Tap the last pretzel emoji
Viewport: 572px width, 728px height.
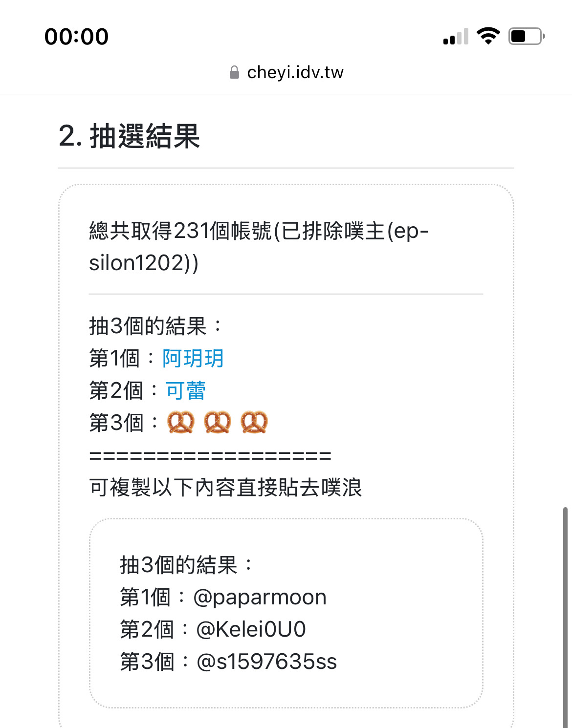254,422
